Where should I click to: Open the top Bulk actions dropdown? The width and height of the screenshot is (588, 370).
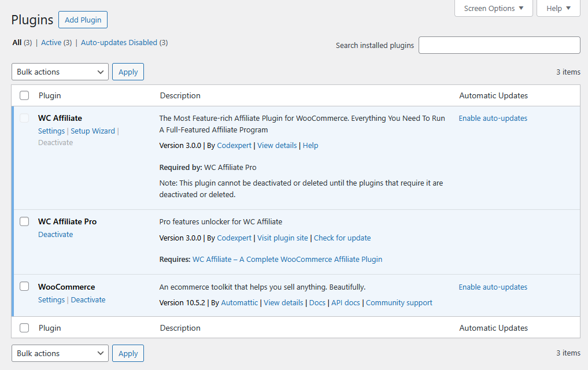[x=60, y=72]
